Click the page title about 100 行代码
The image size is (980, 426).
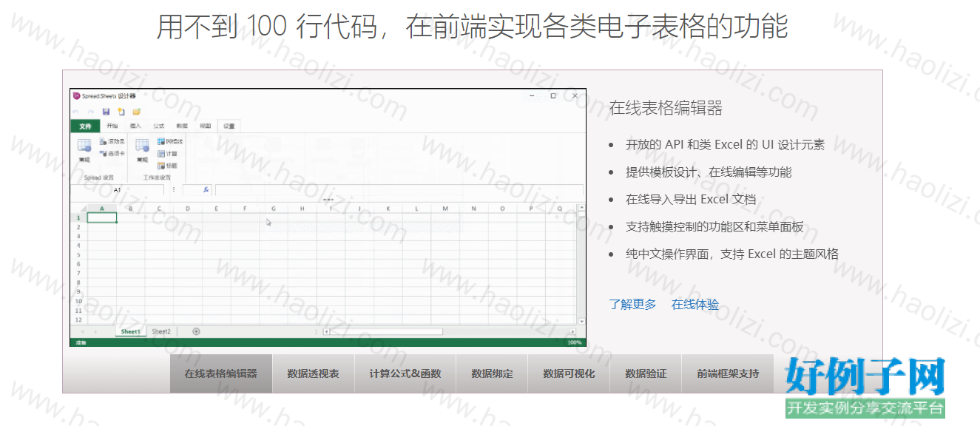pos(473,27)
